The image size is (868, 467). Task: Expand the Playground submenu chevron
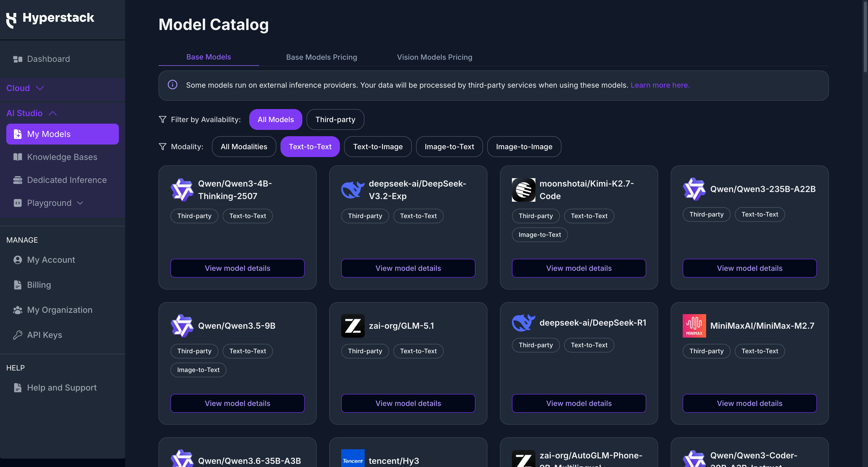(80, 203)
